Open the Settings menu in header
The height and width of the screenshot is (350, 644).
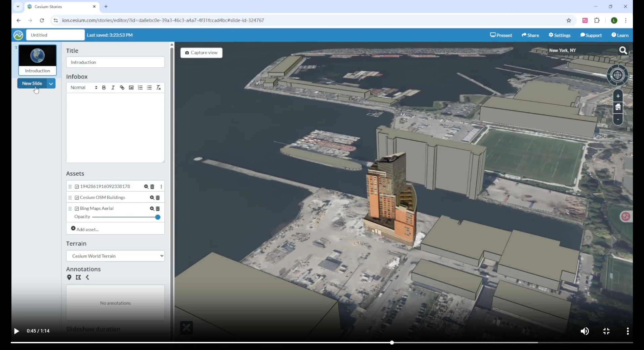tap(560, 35)
